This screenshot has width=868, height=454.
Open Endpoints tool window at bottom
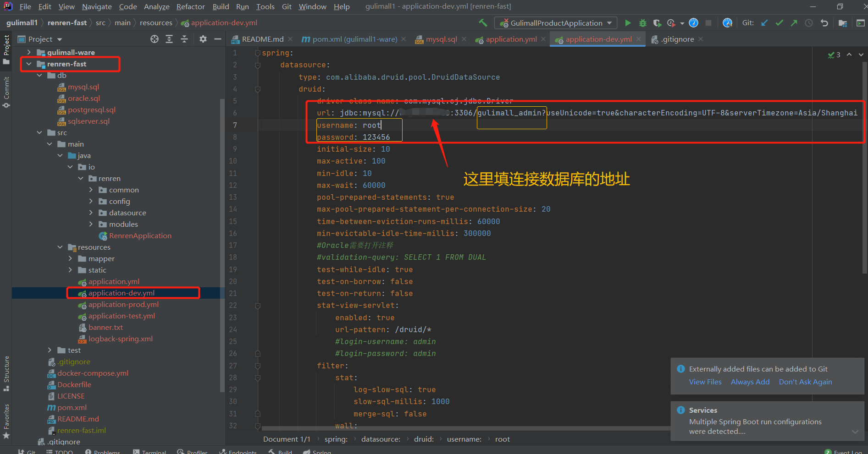tap(238, 452)
